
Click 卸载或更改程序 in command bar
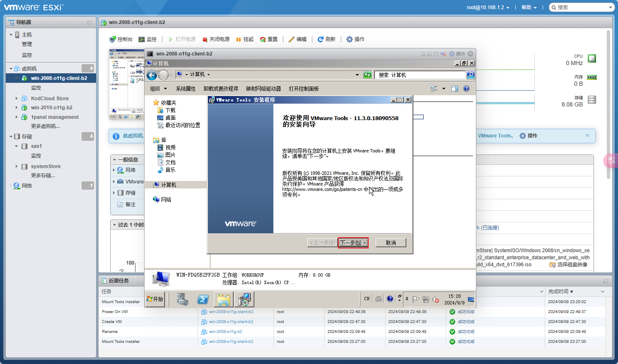pyautogui.click(x=221, y=89)
